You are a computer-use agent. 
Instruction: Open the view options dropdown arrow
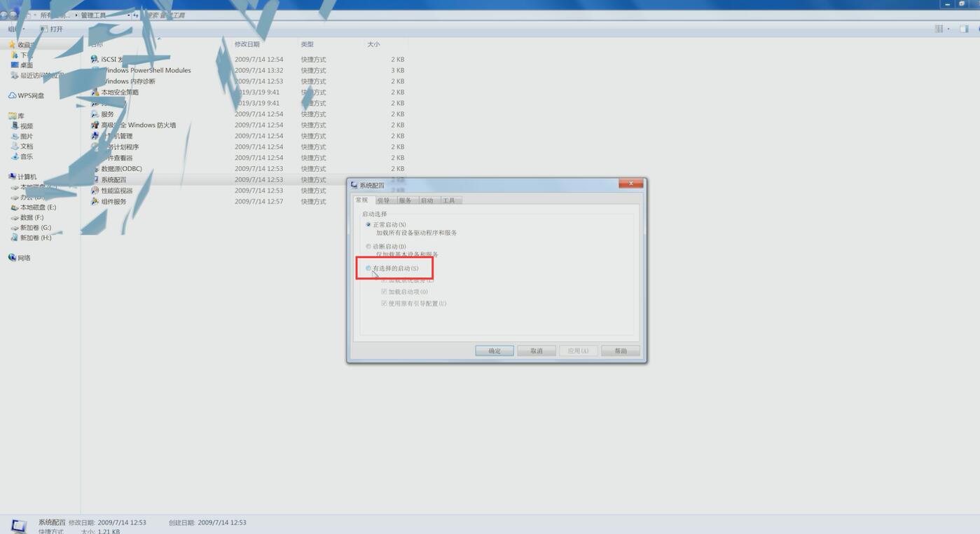tap(948, 29)
